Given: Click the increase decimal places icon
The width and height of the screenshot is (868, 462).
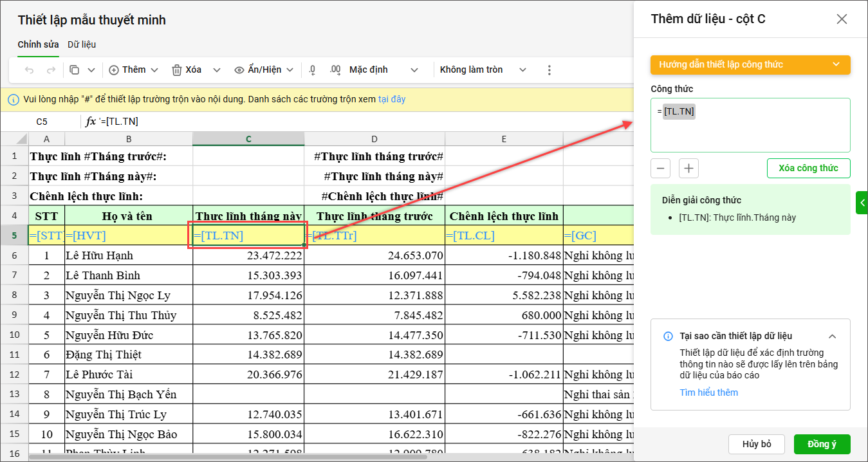Looking at the screenshot, I should (335, 70).
